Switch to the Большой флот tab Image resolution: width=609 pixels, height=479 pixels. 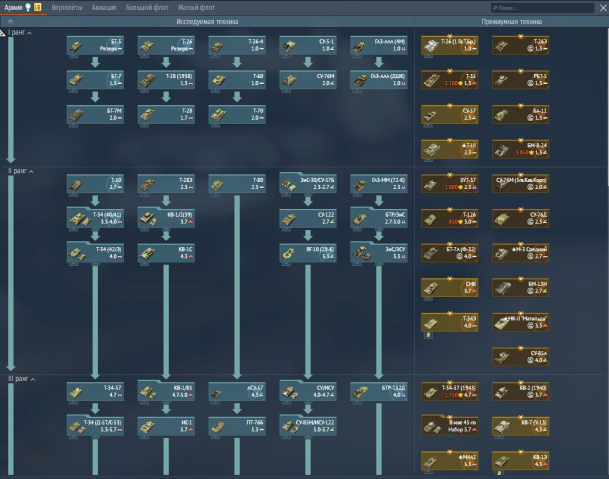(x=145, y=7)
